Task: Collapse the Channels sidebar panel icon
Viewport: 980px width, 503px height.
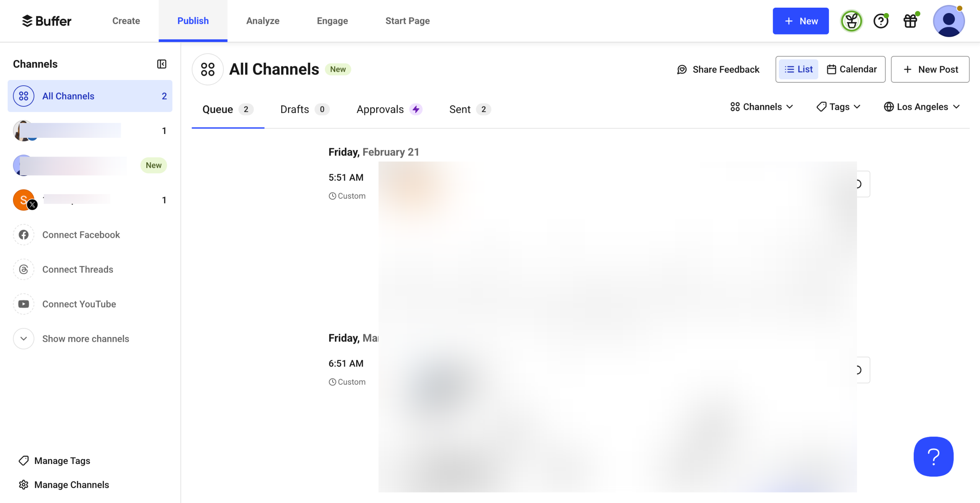Action: click(x=162, y=64)
